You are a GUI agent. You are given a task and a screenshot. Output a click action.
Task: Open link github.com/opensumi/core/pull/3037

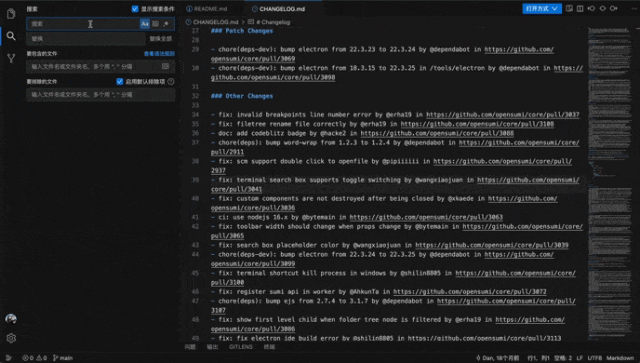point(502,115)
